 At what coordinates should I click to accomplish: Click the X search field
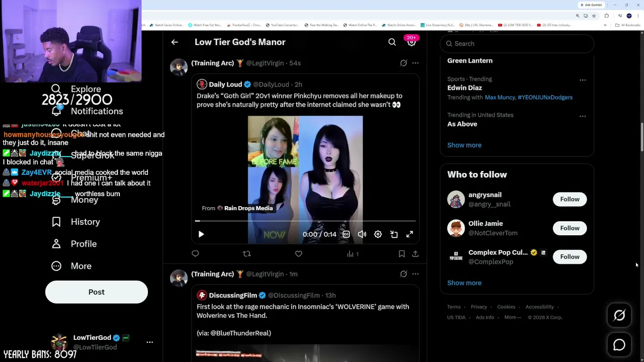[x=517, y=44]
